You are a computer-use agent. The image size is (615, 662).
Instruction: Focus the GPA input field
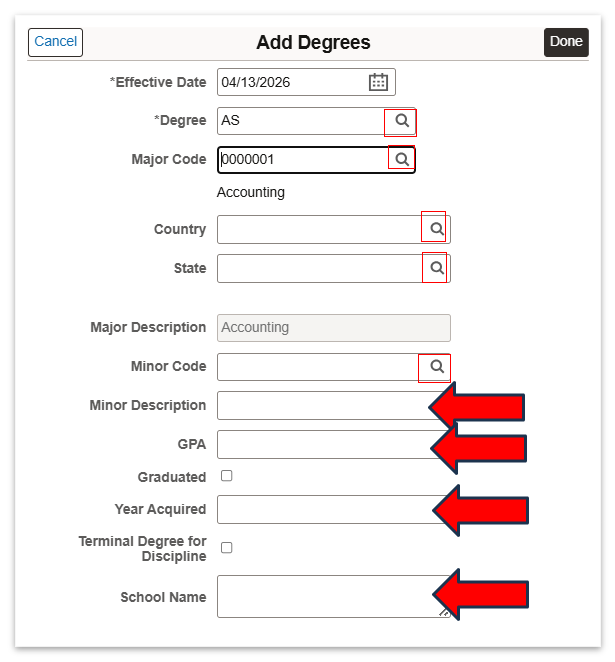coord(320,444)
